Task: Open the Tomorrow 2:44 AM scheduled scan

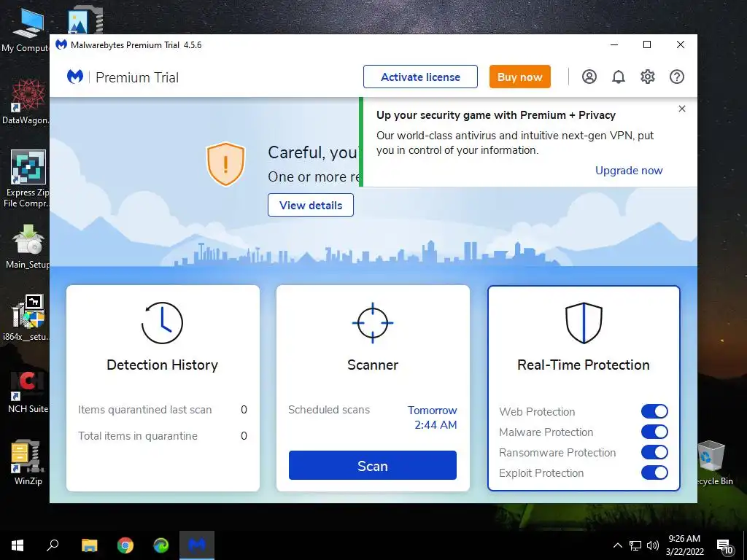Action: click(433, 418)
